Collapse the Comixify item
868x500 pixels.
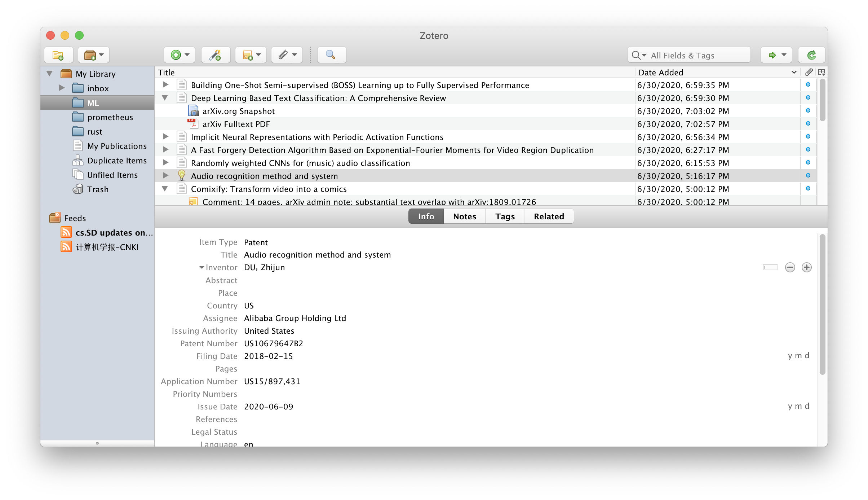[165, 189]
